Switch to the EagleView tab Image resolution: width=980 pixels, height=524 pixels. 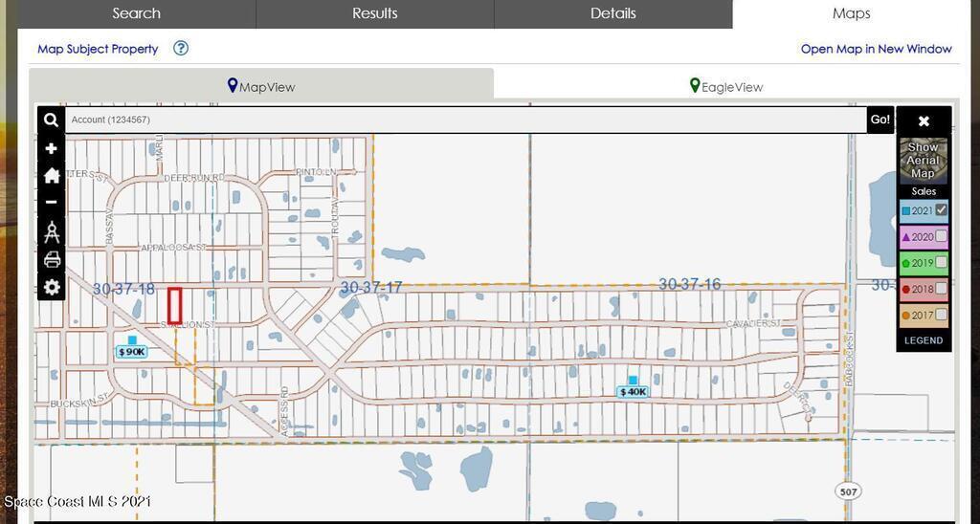725,86
